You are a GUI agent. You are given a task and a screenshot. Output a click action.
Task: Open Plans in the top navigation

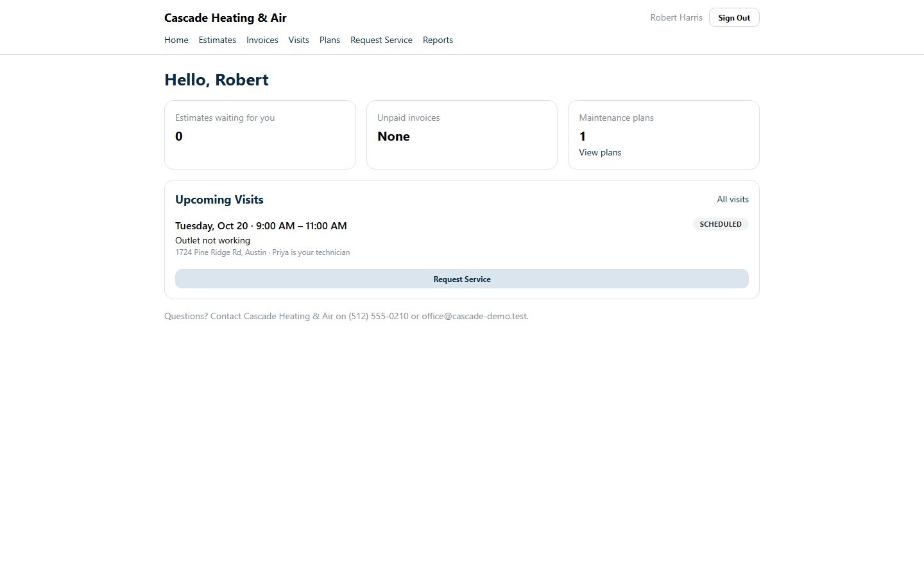[330, 40]
